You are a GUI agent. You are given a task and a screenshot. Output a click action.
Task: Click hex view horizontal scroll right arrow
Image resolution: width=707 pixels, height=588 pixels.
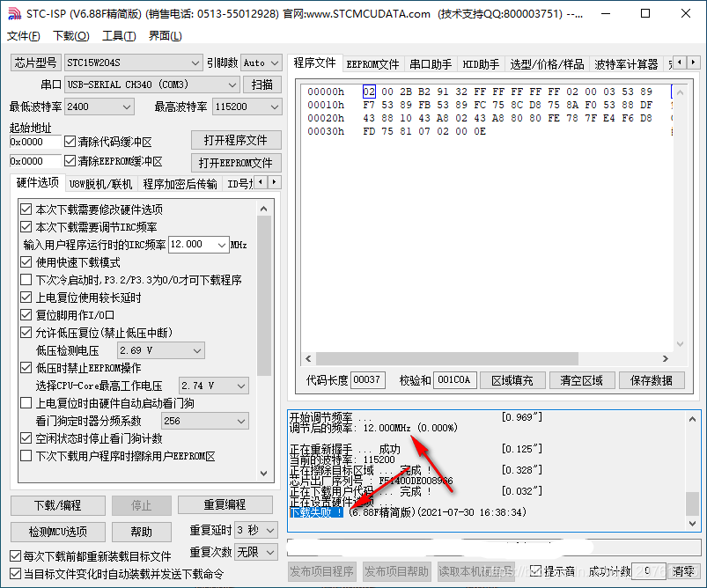tap(665, 358)
